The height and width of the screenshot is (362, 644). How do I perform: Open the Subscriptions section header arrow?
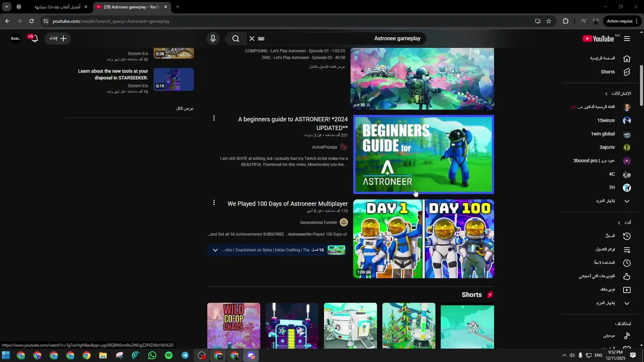tap(606, 94)
